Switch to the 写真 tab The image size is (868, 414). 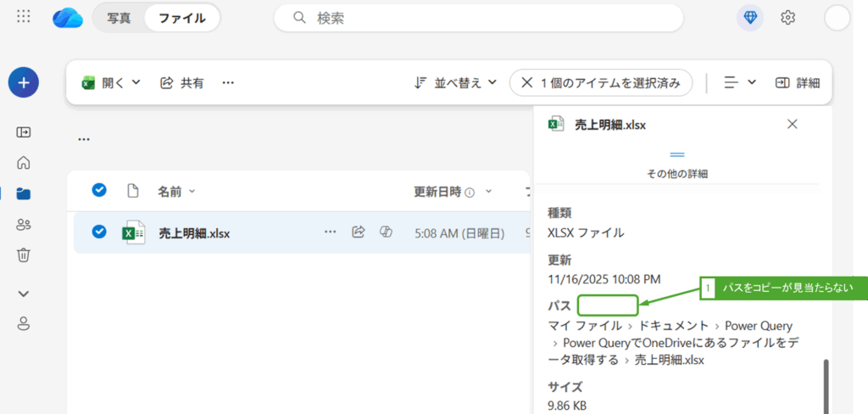(119, 18)
